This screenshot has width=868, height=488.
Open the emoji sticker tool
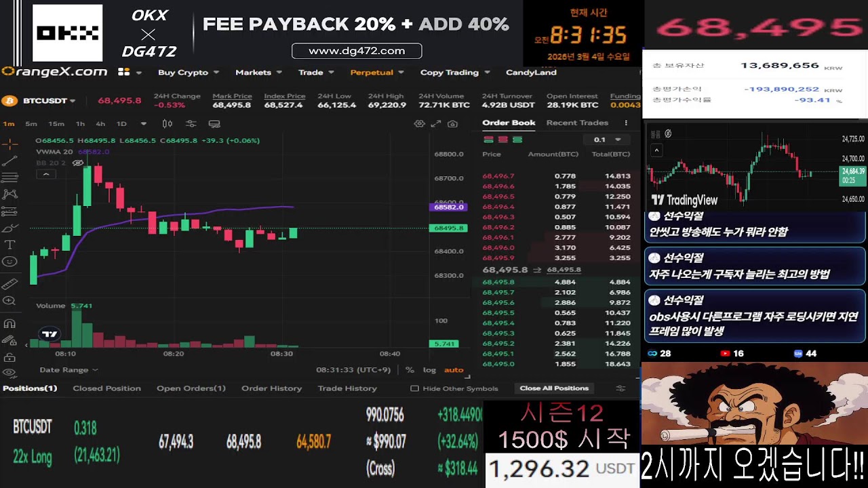[x=9, y=262]
